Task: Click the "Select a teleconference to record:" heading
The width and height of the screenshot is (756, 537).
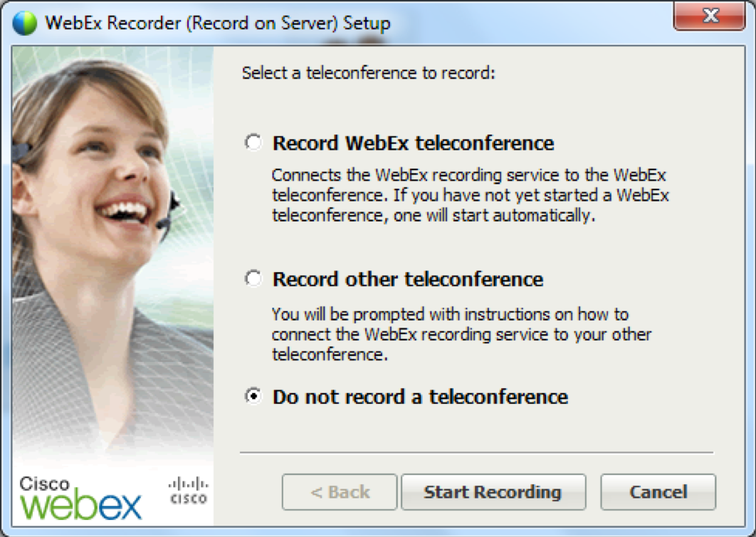Action: tap(368, 73)
